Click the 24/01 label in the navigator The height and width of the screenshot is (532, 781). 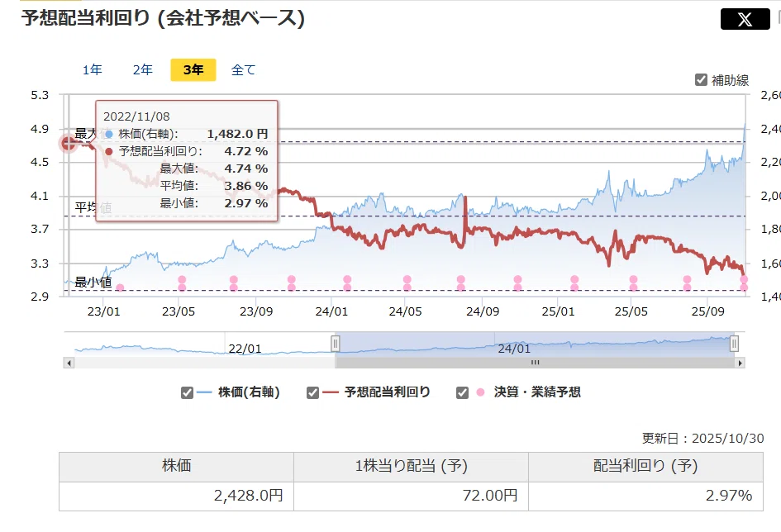[x=514, y=349]
